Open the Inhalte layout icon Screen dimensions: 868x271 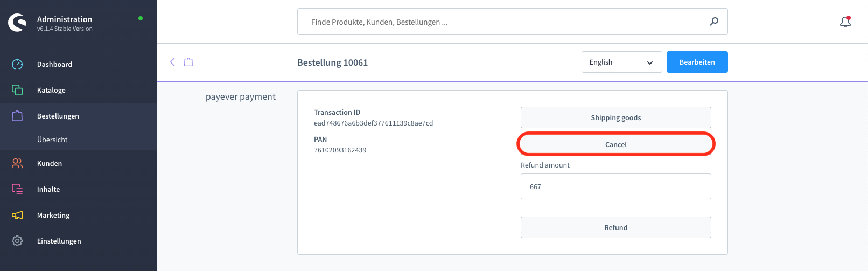(17, 189)
